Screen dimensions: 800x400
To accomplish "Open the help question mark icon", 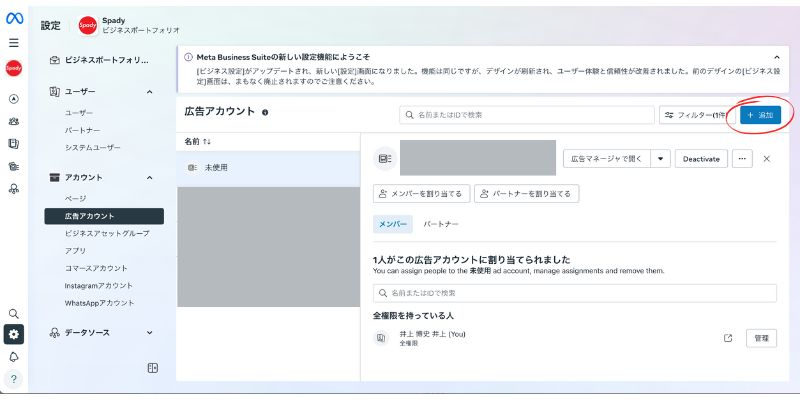I will pyautogui.click(x=14, y=379).
